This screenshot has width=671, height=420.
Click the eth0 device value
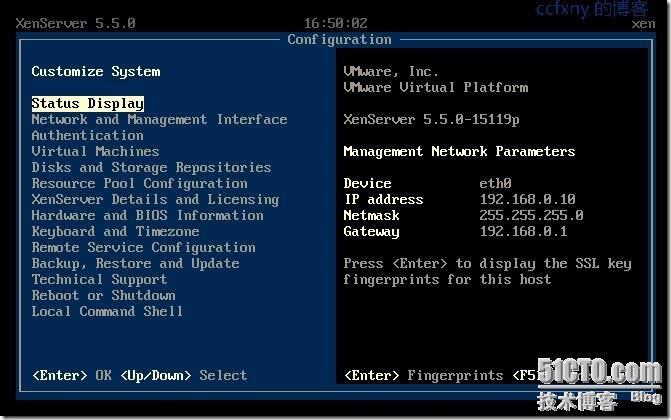(496, 184)
